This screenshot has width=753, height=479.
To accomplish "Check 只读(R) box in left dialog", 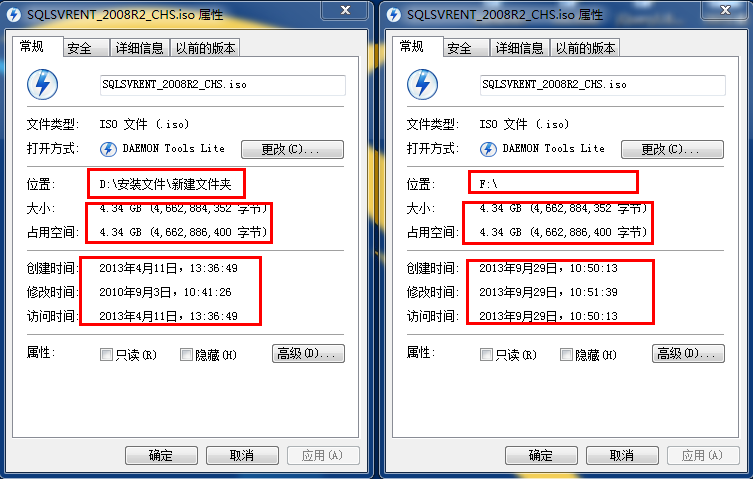I will tap(106, 355).
